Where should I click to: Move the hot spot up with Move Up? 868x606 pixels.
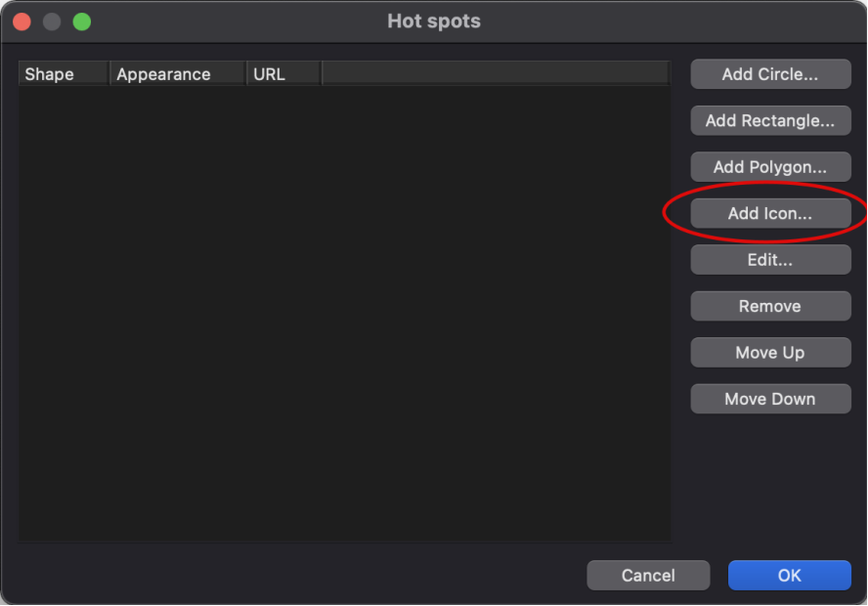[x=770, y=353]
